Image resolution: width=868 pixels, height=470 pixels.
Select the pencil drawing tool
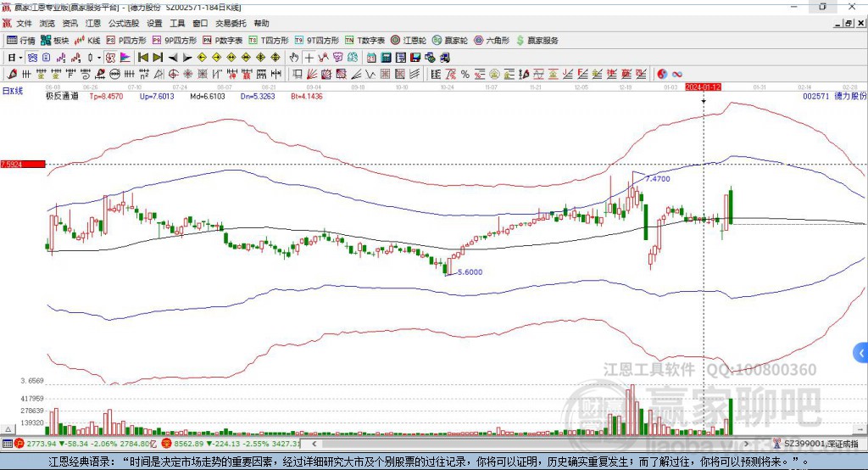click(x=12, y=74)
